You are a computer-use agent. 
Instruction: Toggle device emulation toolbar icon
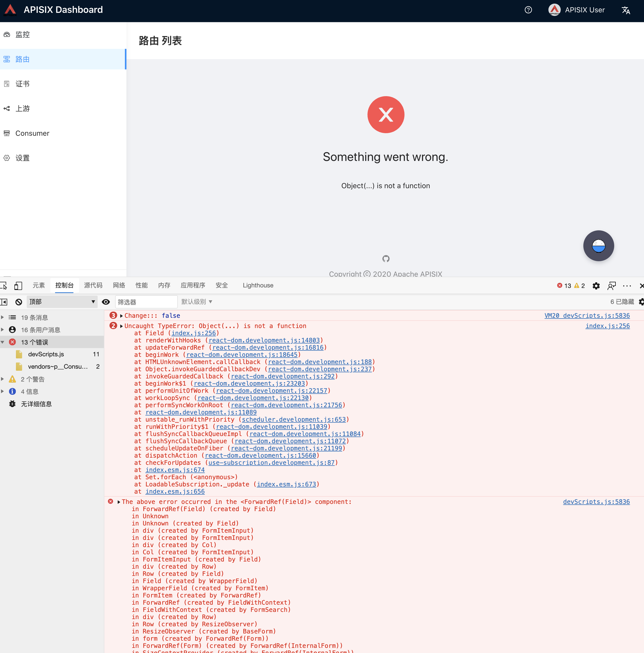pos(18,286)
